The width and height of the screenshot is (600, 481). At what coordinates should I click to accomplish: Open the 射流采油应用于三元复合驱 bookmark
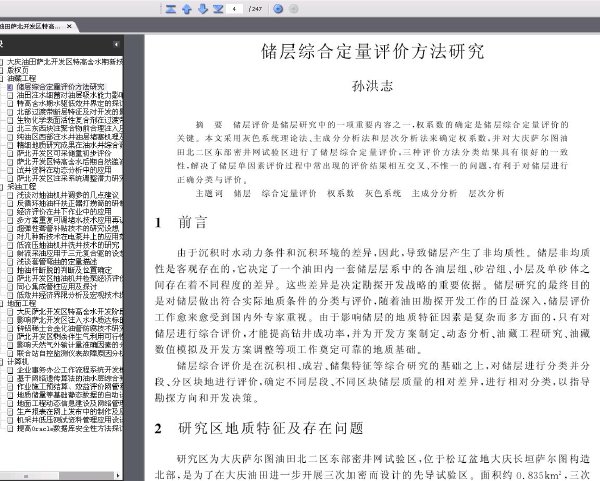70,254
